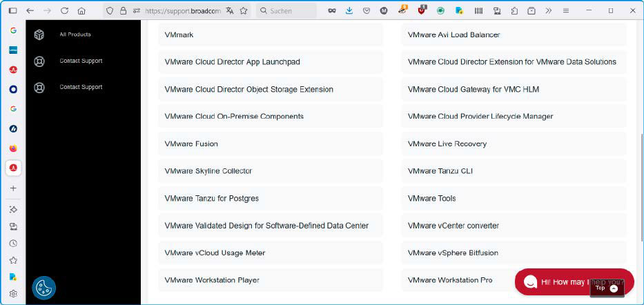The image size is (644, 305).
Task: Focus the Suchen search box
Action: click(286, 11)
